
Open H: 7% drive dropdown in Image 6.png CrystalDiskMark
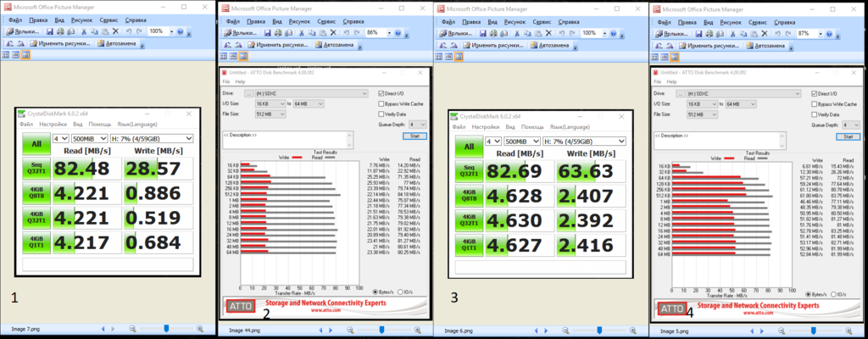click(x=585, y=141)
